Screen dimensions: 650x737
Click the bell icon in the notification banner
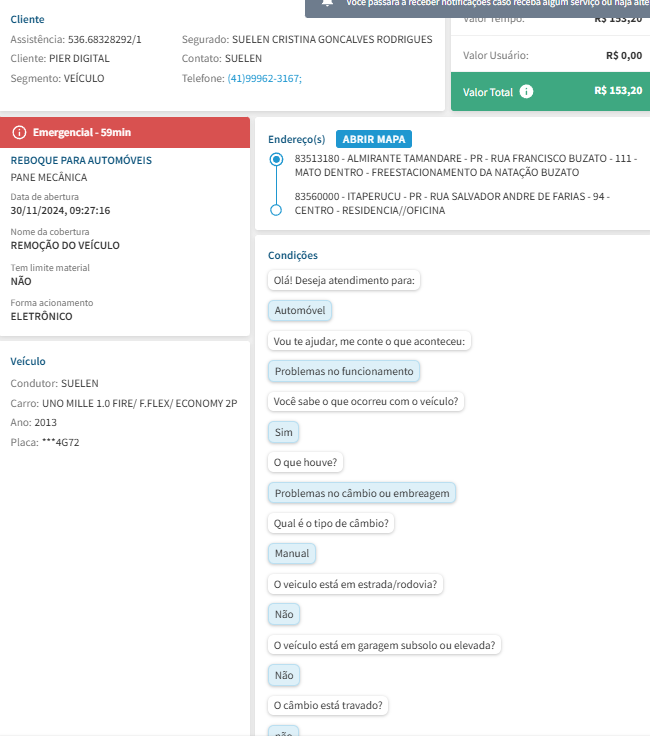(x=327, y=4)
